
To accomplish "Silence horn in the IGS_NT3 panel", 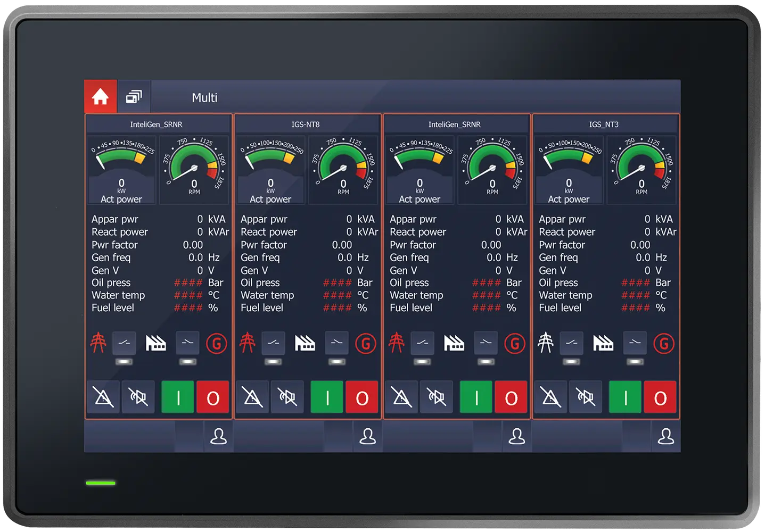I will tap(586, 397).
